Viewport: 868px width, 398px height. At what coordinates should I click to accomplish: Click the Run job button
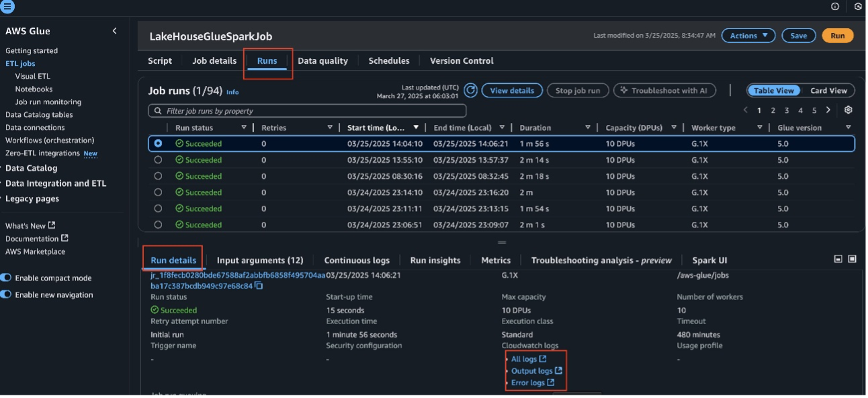(838, 36)
